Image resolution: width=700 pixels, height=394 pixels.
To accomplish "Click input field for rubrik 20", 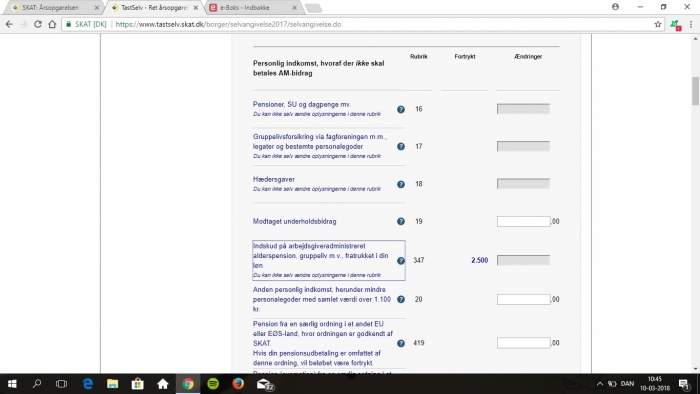I will [x=523, y=299].
